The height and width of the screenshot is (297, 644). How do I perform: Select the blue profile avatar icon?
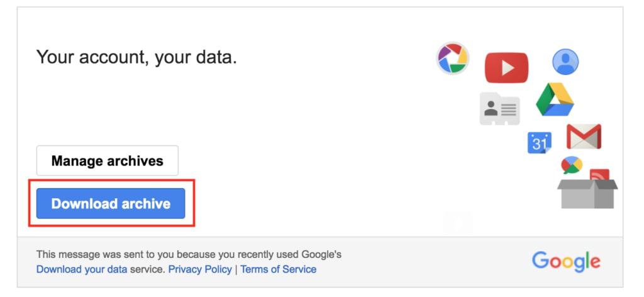pos(565,62)
